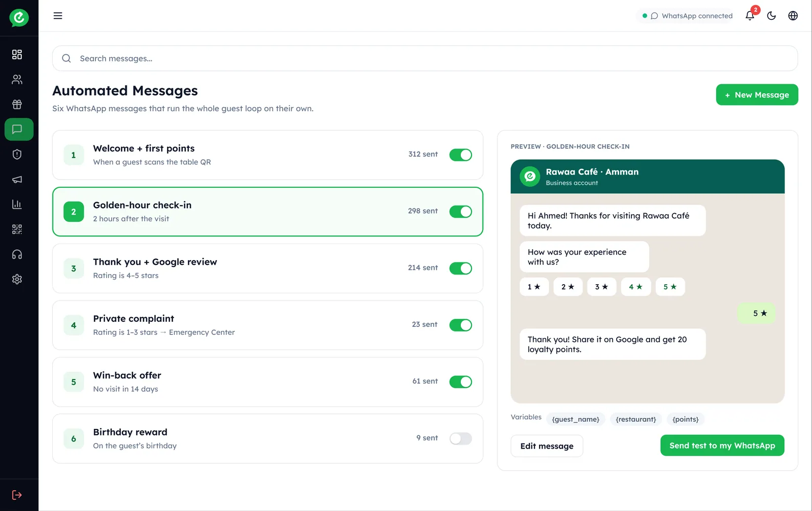Disable the Thank you + Google review toggle

tap(461, 268)
